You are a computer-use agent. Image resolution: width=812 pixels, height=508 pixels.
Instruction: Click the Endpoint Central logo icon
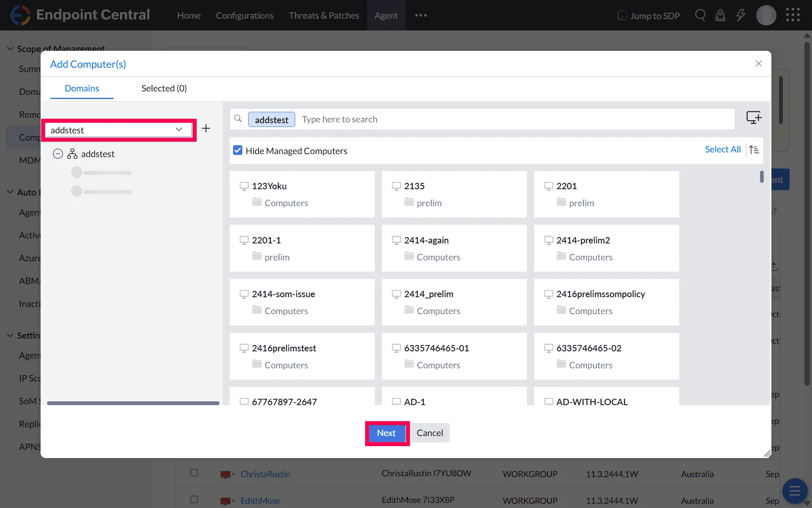(20, 15)
